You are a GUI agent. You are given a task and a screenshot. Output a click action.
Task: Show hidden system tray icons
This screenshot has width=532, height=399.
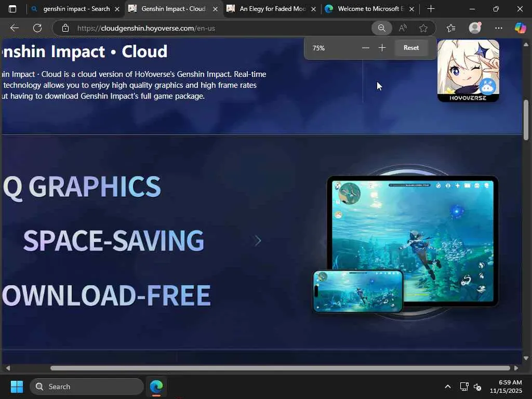click(448, 387)
